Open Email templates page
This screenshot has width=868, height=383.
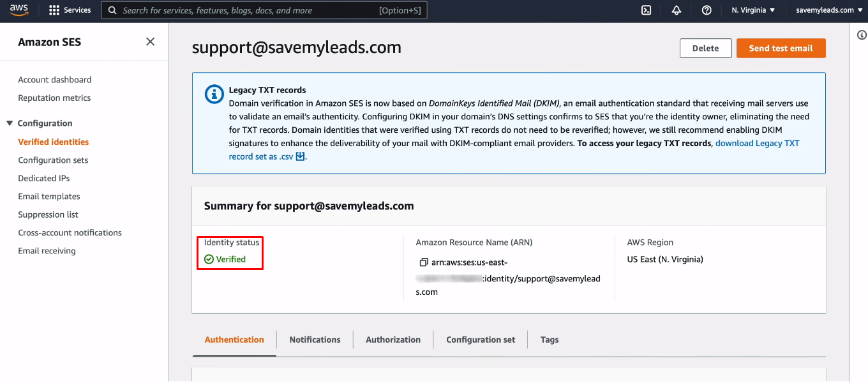pos(49,197)
